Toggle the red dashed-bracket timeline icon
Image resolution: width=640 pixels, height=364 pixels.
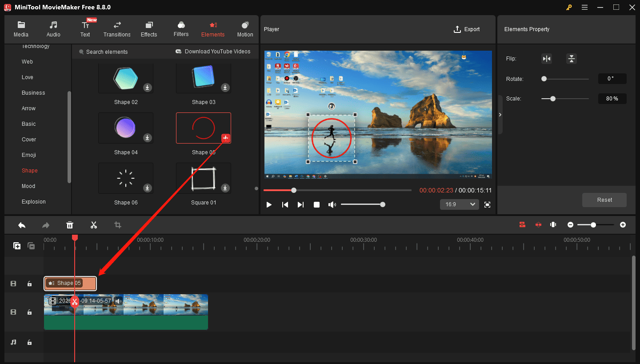(538, 225)
